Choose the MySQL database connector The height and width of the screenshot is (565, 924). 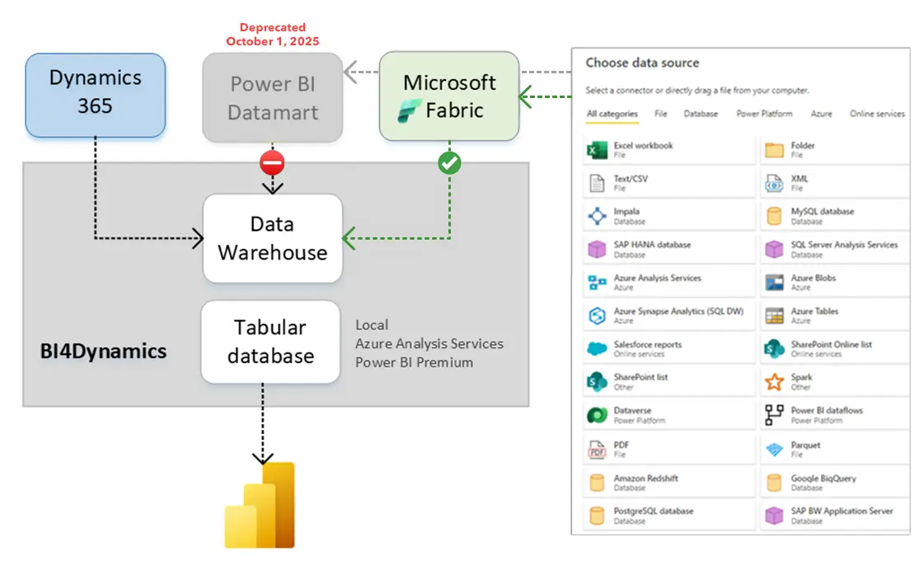[x=822, y=216]
